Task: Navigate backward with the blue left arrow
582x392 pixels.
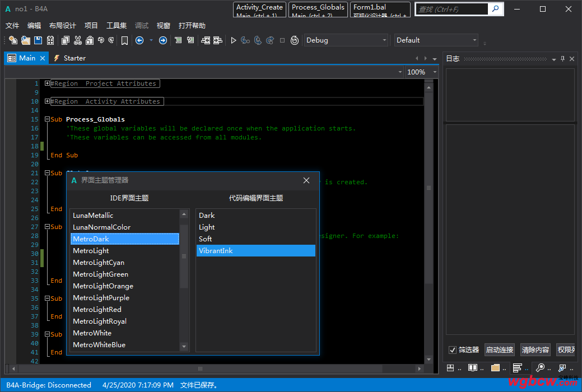Action: [x=139, y=40]
